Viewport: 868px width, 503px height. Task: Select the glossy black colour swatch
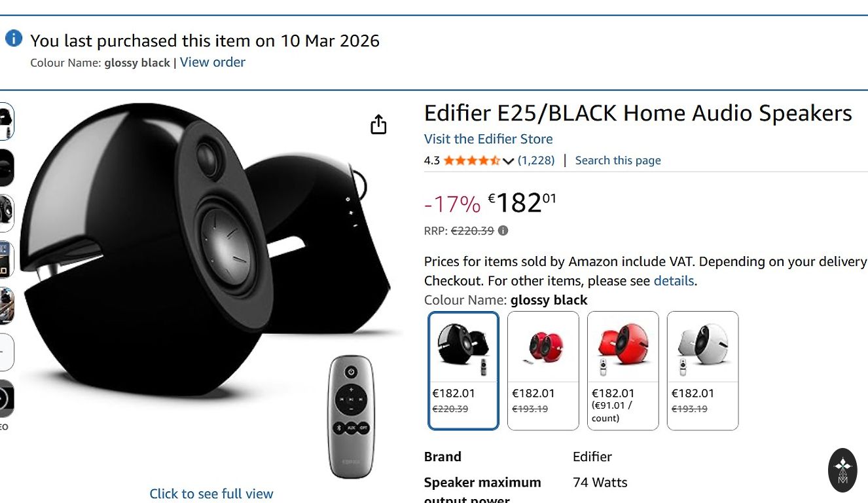463,370
